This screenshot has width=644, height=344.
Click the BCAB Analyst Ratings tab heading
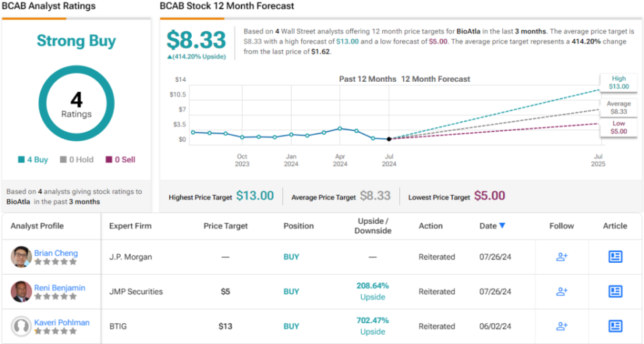tap(48, 6)
